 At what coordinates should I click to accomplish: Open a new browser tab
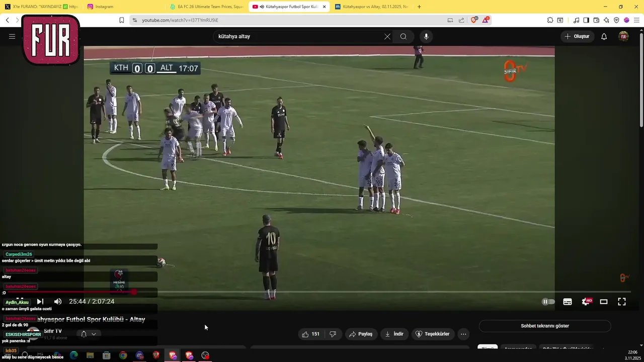click(x=419, y=7)
